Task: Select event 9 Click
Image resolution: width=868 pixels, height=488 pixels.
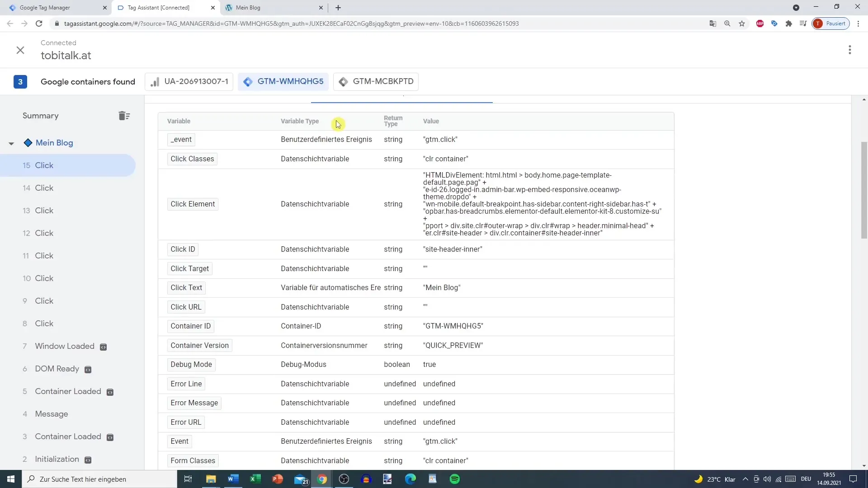Action: [68, 301]
